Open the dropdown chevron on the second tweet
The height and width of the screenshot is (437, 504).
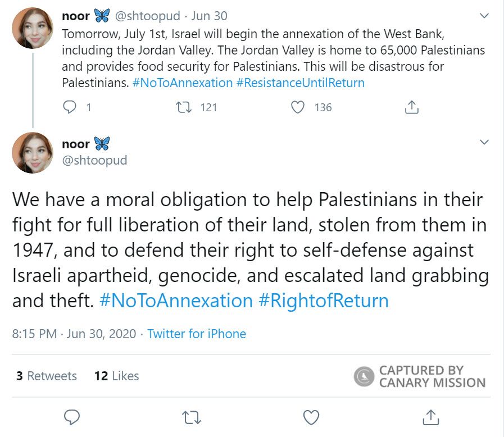coord(484,143)
